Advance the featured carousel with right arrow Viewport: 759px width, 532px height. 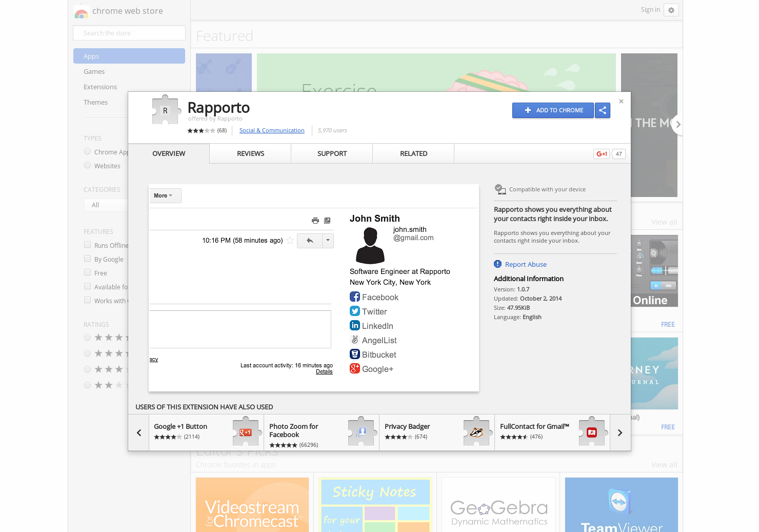[678, 124]
